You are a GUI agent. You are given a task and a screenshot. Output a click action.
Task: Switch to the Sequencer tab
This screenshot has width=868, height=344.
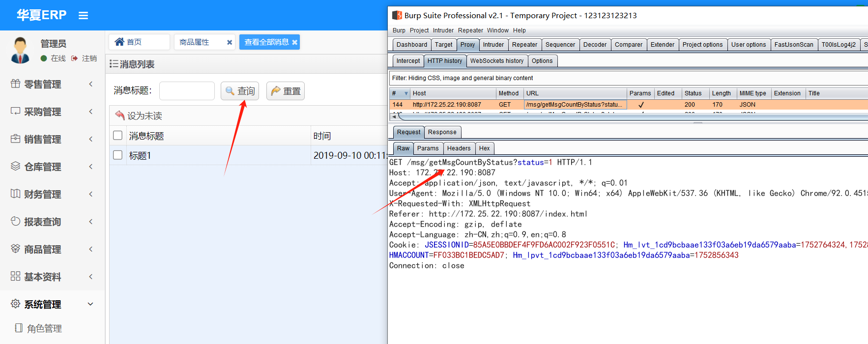click(560, 45)
